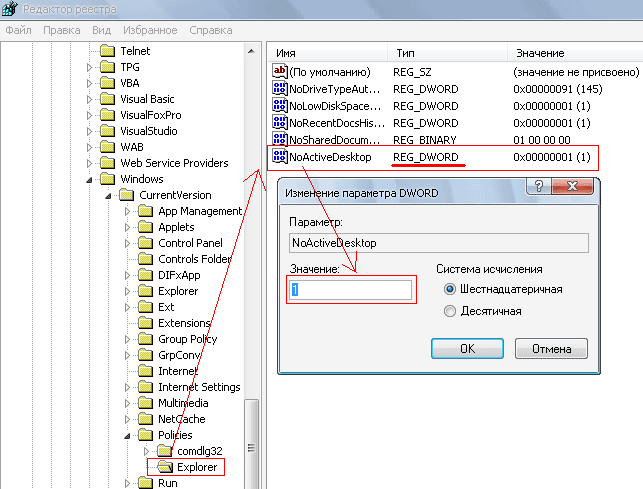This screenshot has width=643, height=489.
Task: Click the CurrentVersion folder icon
Action: 127,195
